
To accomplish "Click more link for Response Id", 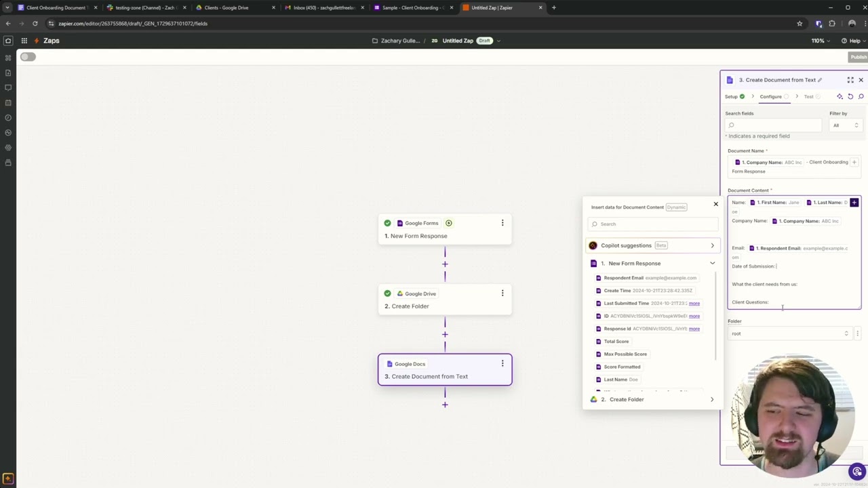I will 694,329.
